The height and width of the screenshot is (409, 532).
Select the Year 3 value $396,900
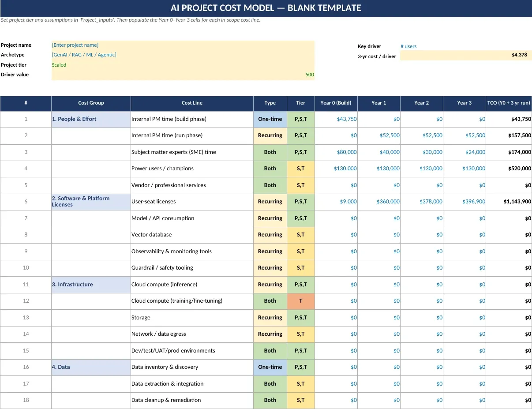tap(465, 202)
